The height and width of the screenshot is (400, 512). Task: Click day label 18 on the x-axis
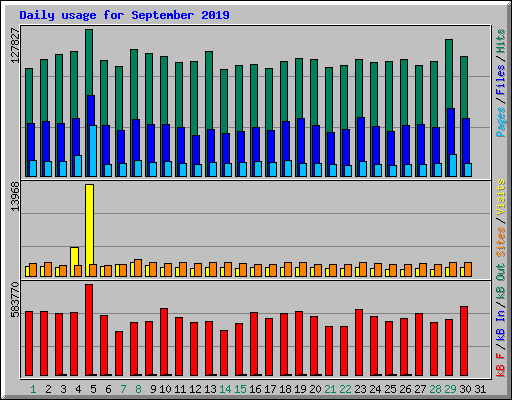coord(285,389)
